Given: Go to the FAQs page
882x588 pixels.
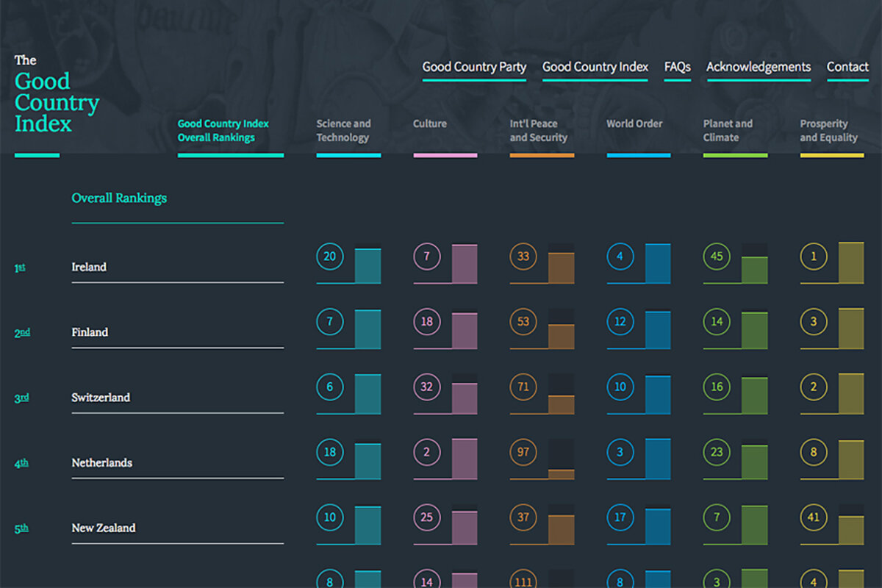Looking at the screenshot, I should pos(678,67).
